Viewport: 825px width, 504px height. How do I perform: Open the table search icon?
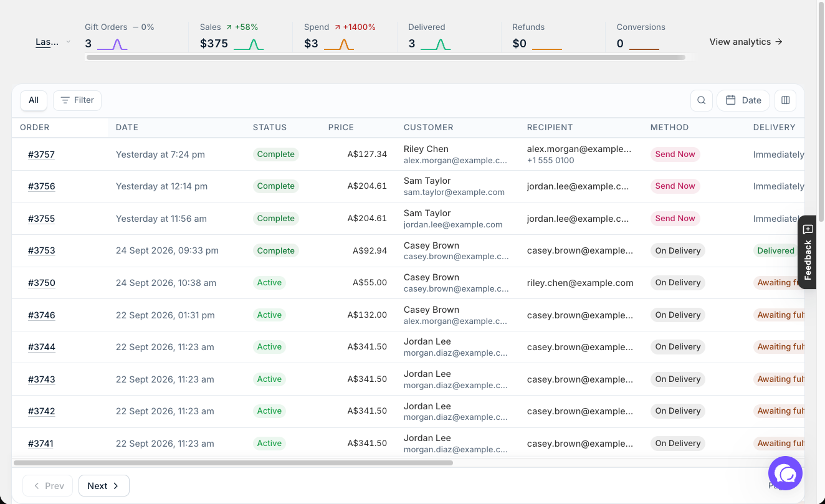coord(701,100)
